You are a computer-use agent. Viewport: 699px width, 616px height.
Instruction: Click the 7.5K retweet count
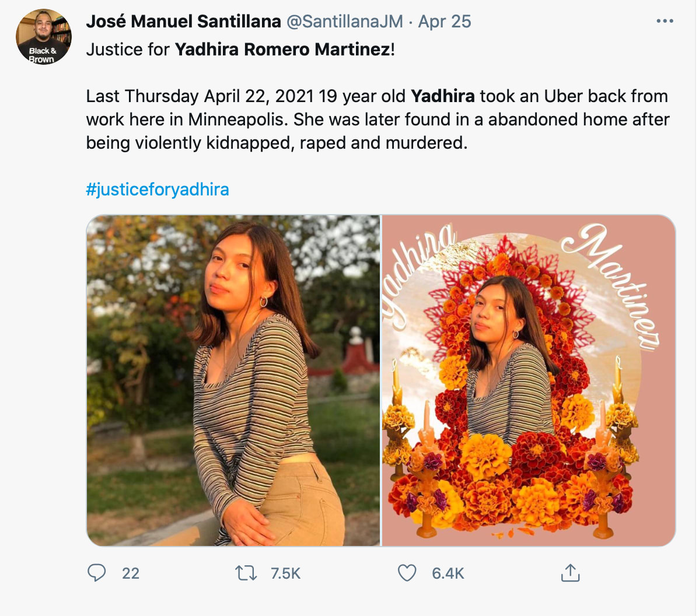285,574
